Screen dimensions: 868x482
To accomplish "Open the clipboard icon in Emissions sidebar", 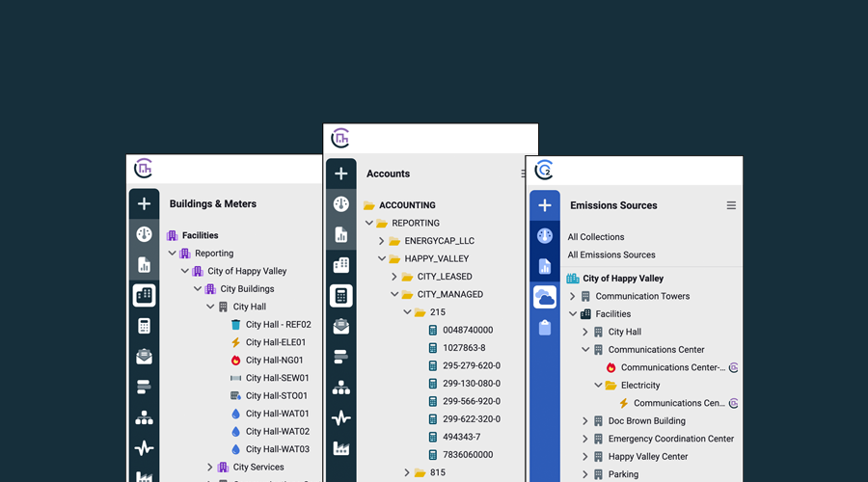I will pos(544,328).
